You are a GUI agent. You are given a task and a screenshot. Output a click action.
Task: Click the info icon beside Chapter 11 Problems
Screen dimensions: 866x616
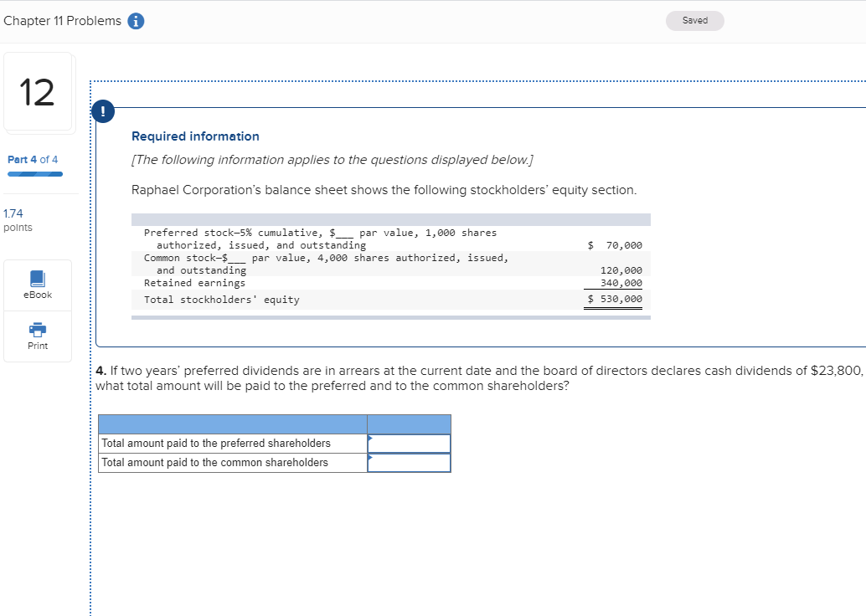coord(136,21)
